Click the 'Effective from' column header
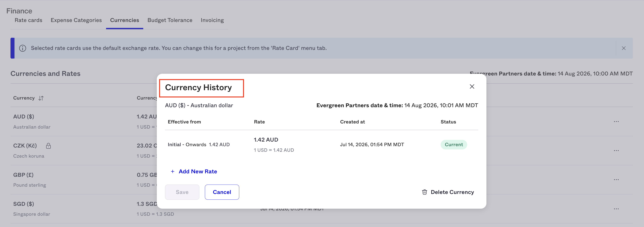Viewport: 644px width, 227px height. tap(184, 122)
